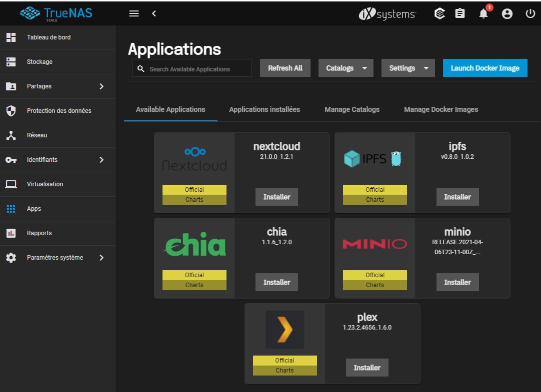Viewport: 541px width, 392px height.
Task: Click the minio Official Charts badge
Action: coord(374,280)
